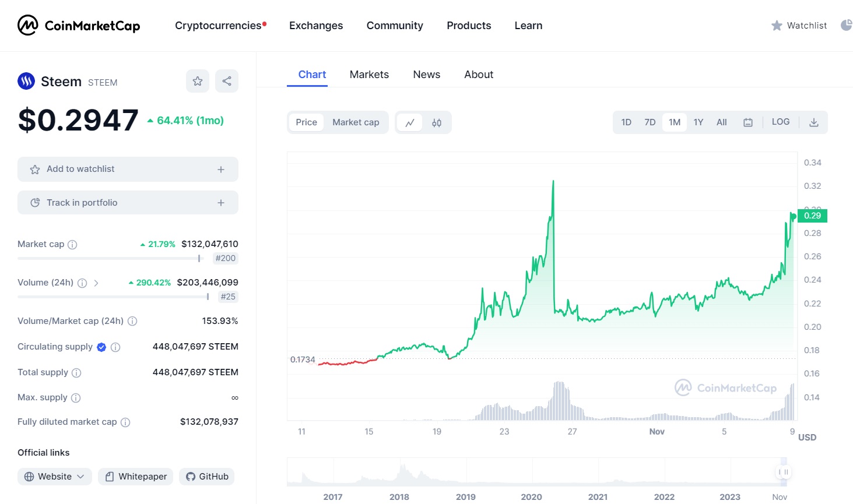The height and width of the screenshot is (504, 853).
Task: Add Steem to watchlist
Action: pos(128,169)
